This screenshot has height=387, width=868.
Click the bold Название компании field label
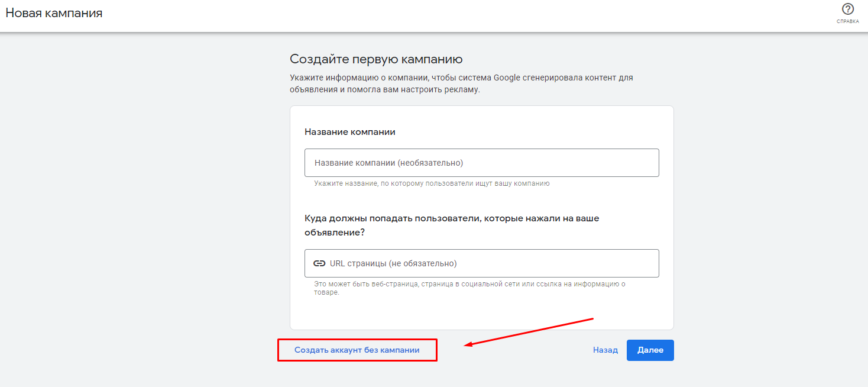pos(349,132)
